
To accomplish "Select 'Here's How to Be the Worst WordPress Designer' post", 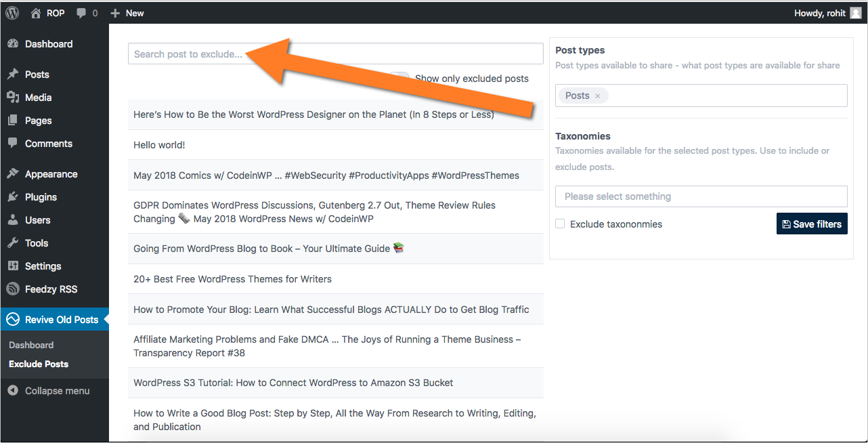I will click(x=336, y=114).
